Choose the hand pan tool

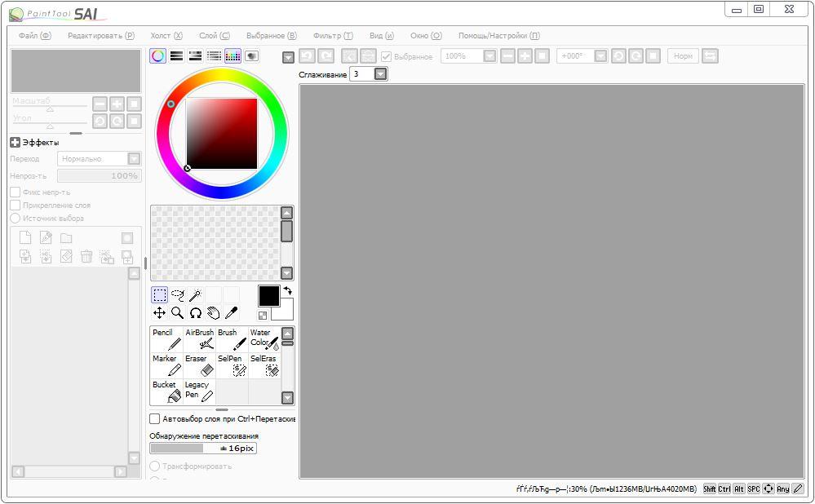pyautogui.click(x=213, y=313)
